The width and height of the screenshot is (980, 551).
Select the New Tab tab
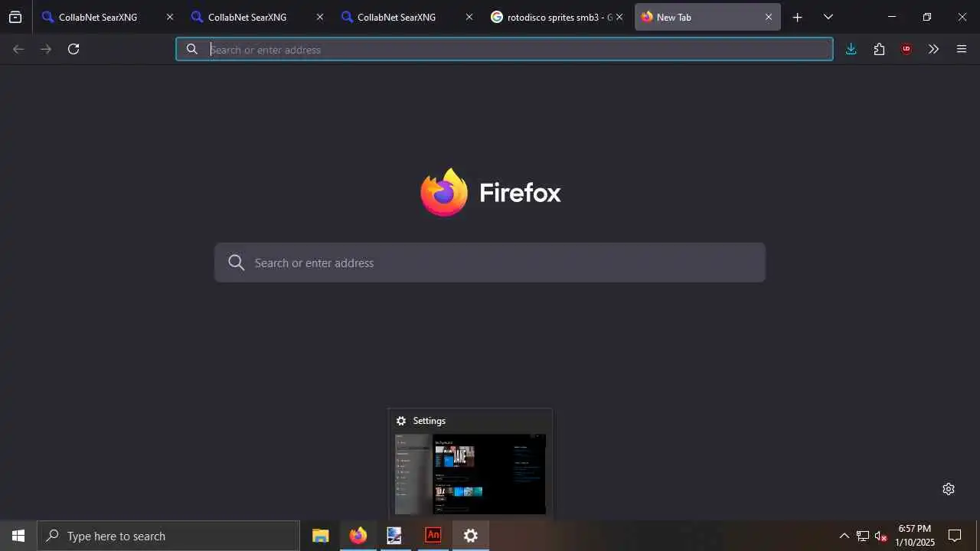pos(707,17)
